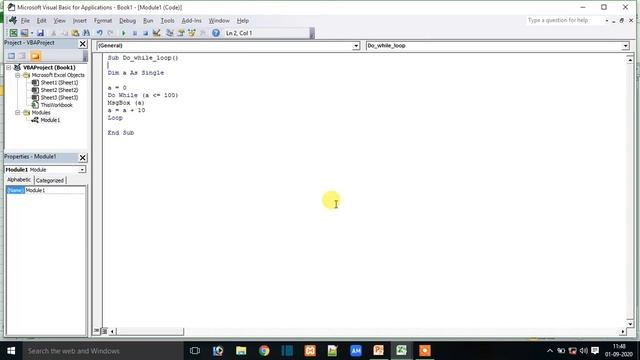Open the Module1 Module properties dropdown
This screenshot has height=360, width=640.
click(x=82, y=169)
